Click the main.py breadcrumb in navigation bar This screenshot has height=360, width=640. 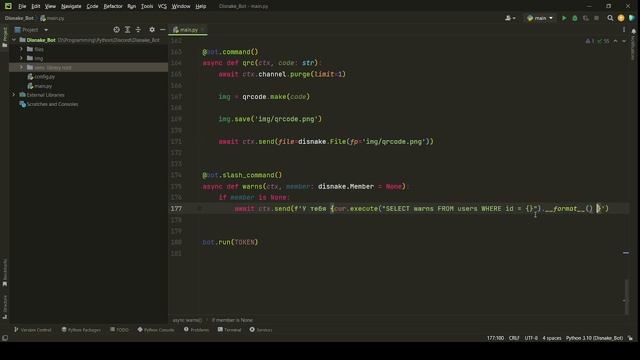click(52, 18)
